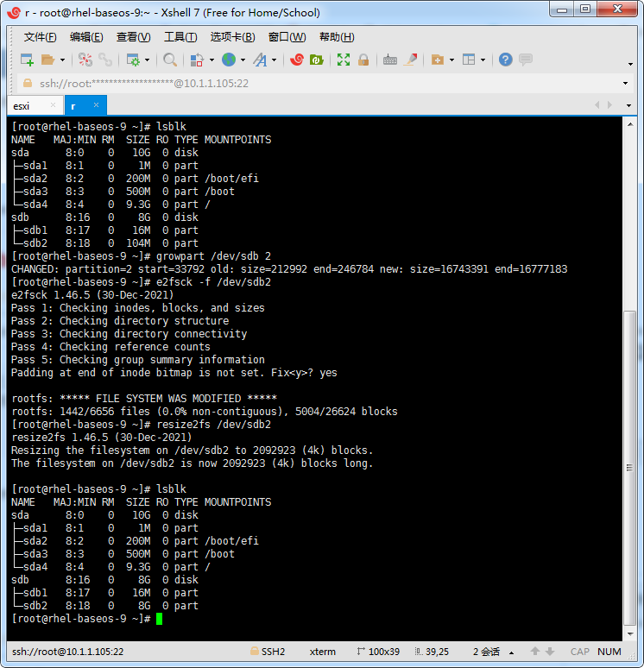644x668 pixels.
Task: Click status bar text ssh://root@10.1.1.105:22
Action: [x=68, y=652]
